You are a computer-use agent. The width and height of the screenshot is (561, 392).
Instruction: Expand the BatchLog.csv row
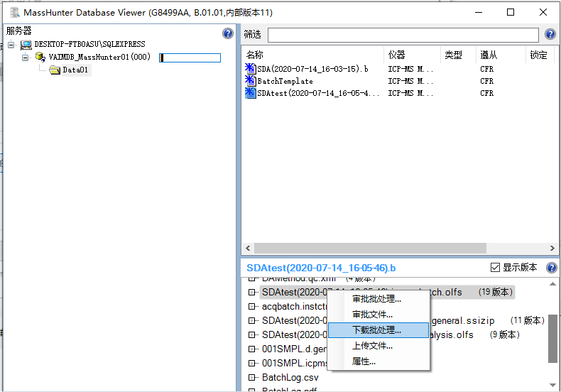[x=251, y=377]
